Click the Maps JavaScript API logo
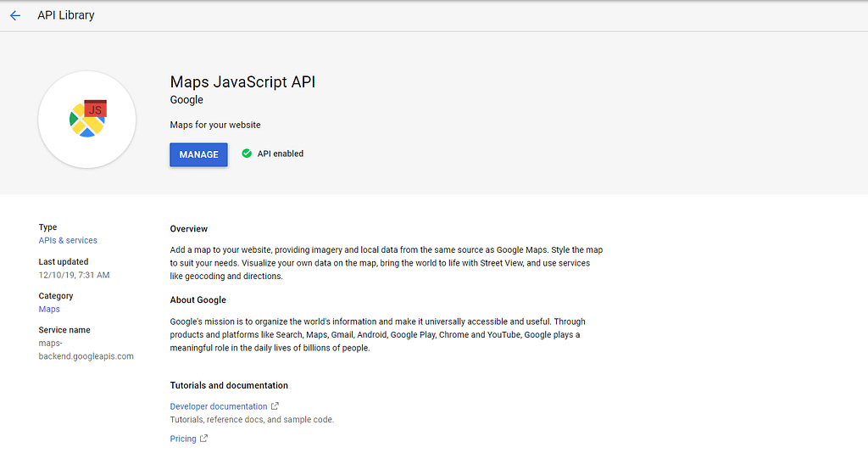 (x=87, y=120)
